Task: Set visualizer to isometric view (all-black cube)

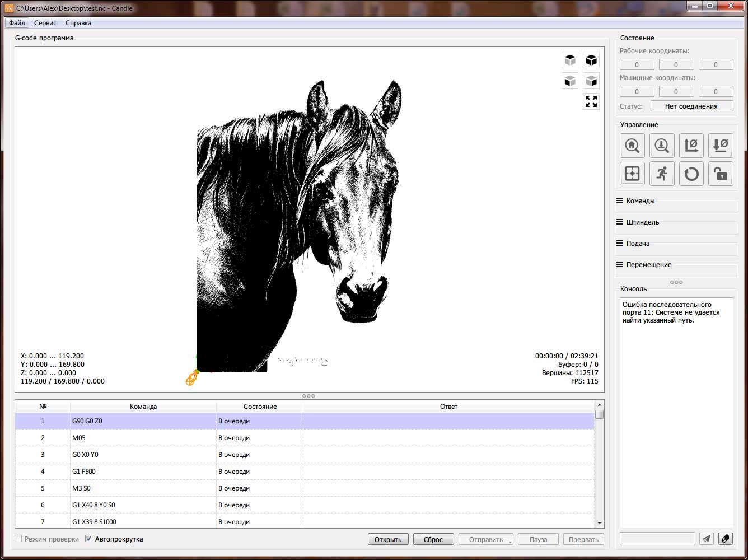Action: tap(591, 60)
